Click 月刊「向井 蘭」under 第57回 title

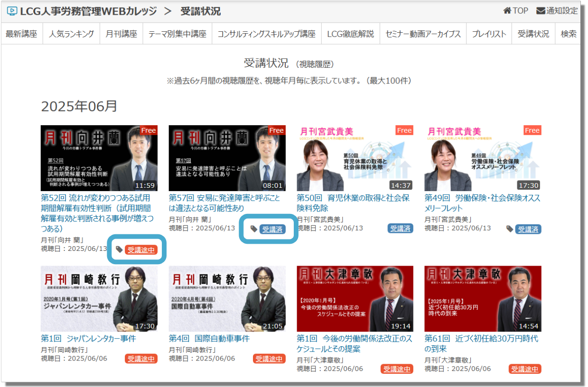(x=190, y=220)
